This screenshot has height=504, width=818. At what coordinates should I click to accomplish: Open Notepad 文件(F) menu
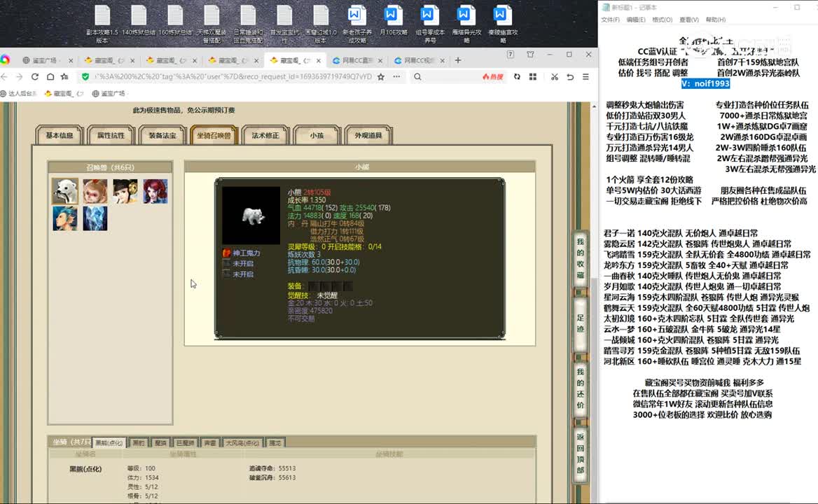611,20
